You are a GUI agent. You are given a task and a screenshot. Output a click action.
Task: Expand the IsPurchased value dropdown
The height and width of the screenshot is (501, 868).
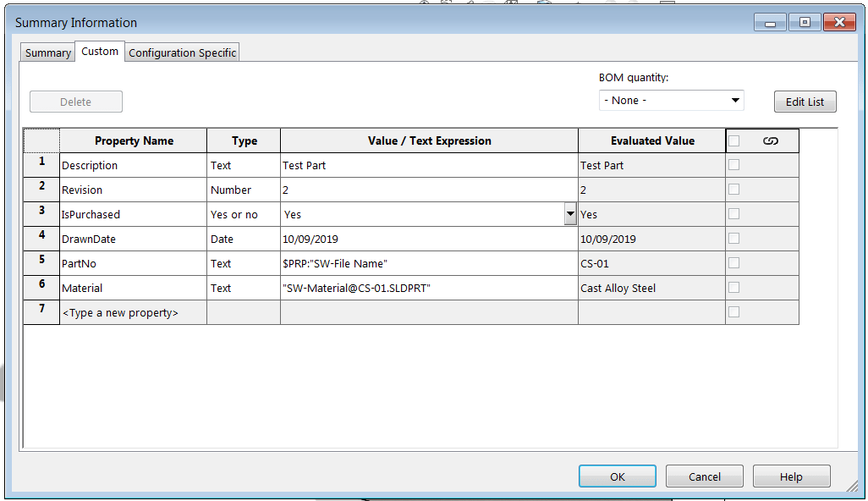[569, 214]
